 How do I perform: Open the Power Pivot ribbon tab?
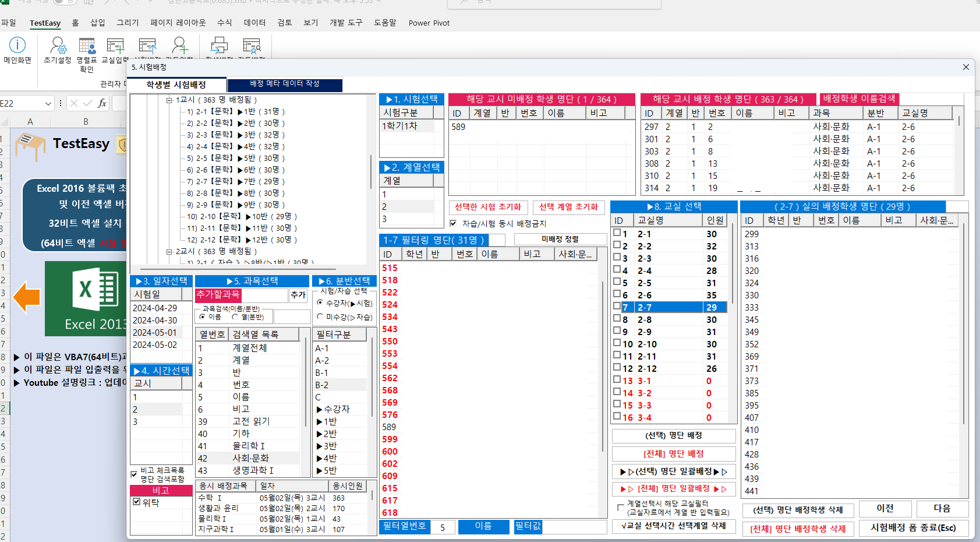[429, 23]
